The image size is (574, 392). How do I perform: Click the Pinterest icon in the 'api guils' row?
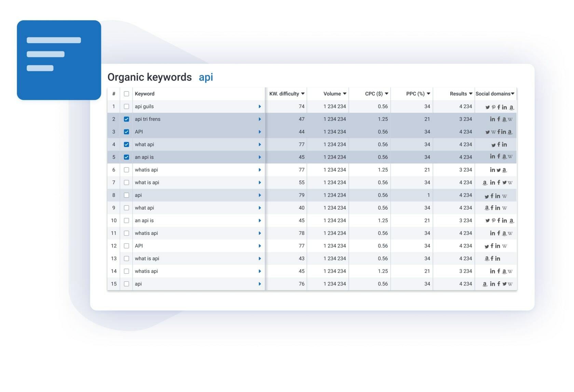(494, 107)
